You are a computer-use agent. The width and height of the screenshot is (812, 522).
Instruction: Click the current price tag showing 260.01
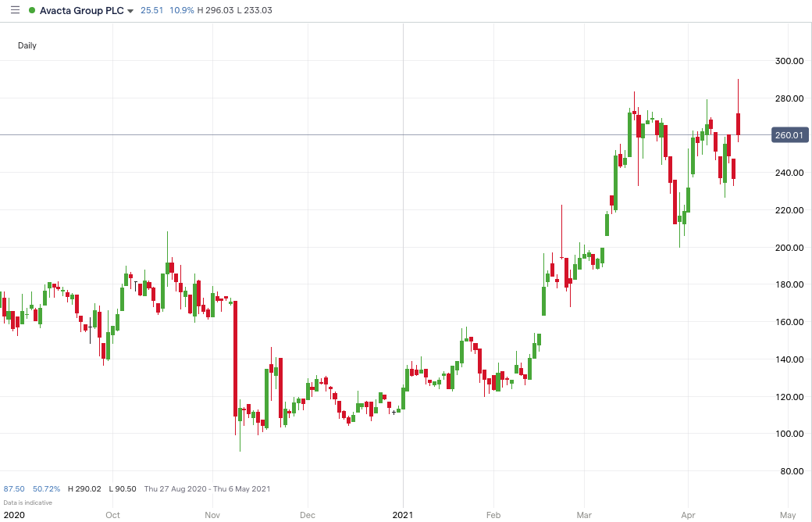coord(789,135)
